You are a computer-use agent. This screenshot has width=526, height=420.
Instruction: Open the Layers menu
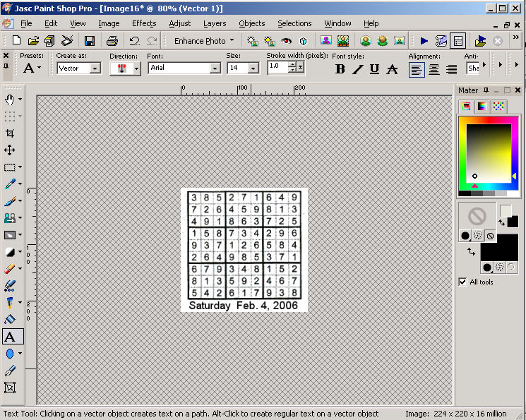tap(215, 23)
